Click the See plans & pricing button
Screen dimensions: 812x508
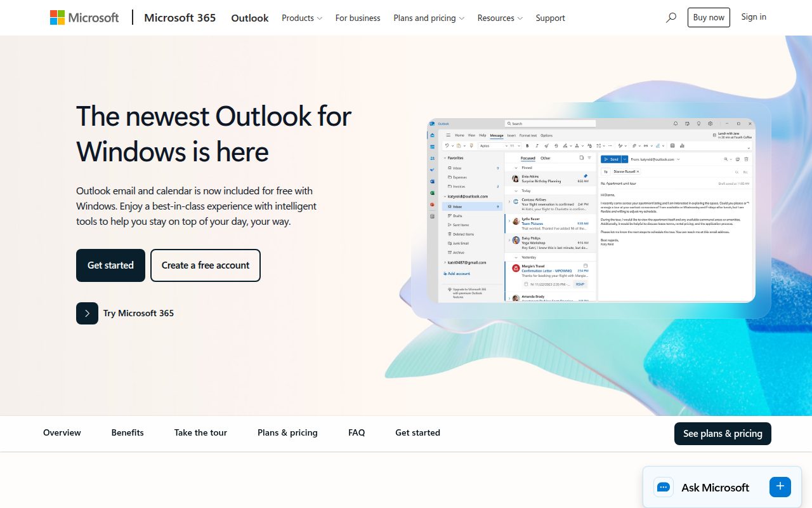[723, 434]
